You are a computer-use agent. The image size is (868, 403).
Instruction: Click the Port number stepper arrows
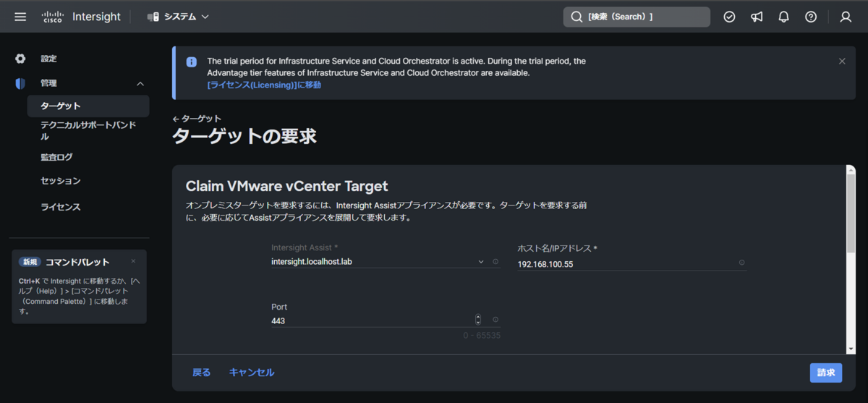[478, 320]
